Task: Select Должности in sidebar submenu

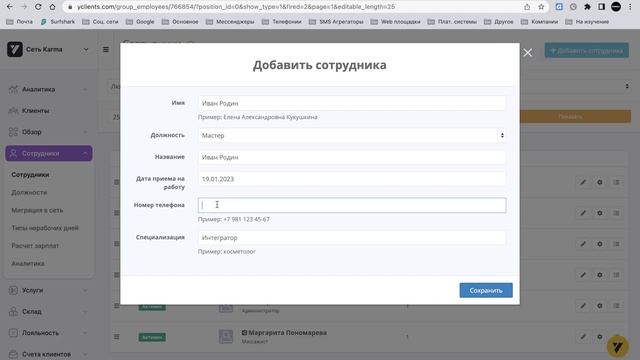Action: 29,192
